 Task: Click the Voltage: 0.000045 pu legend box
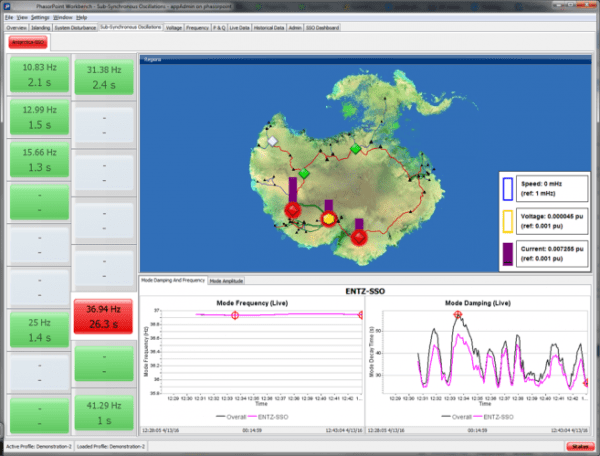552,221
